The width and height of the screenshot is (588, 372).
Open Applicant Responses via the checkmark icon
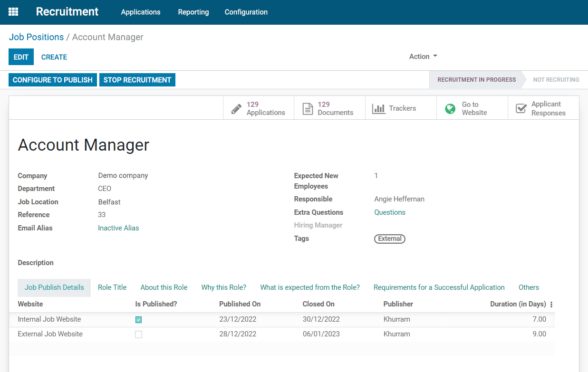543,108
